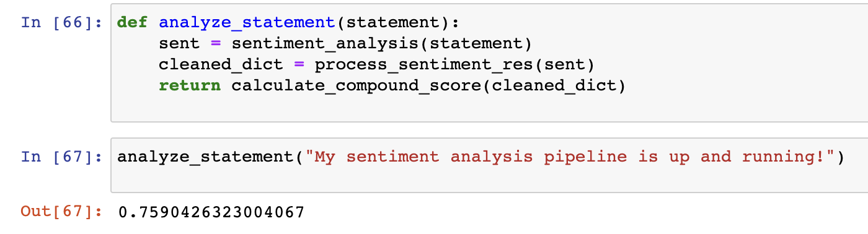Click the analyze_statement function name in definition
The width and height of the screenshot is (868, 234).
coord(247,24)
